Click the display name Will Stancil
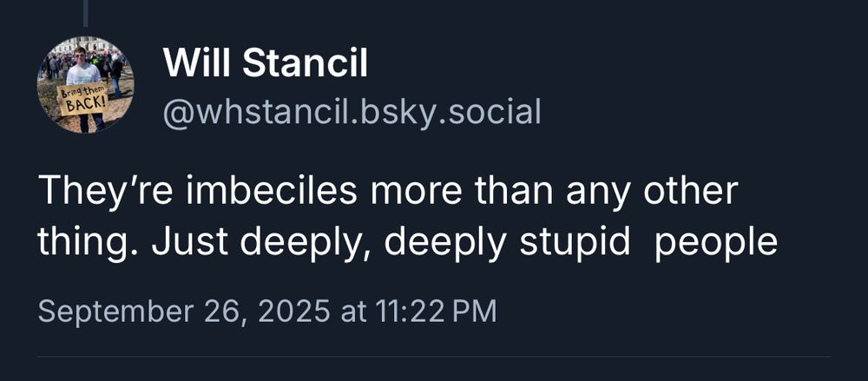868x381 pixels. (x=266, y=62)
